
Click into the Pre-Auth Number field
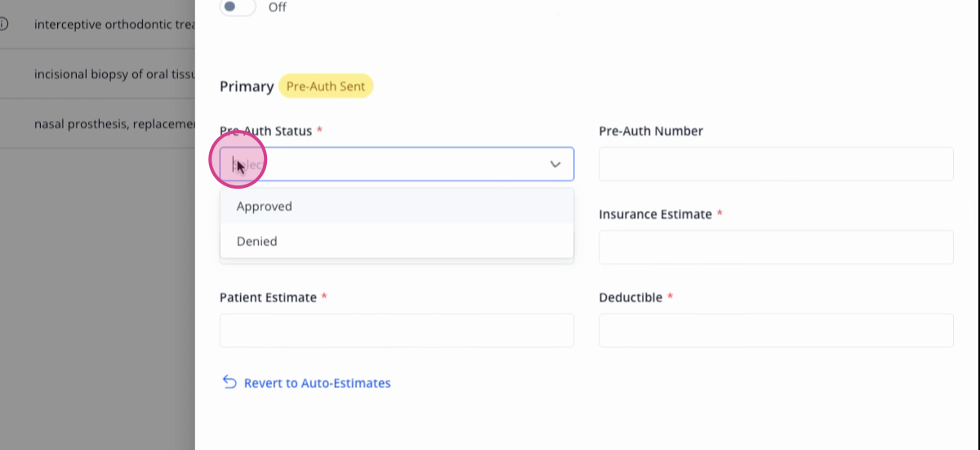click(776, 164)
